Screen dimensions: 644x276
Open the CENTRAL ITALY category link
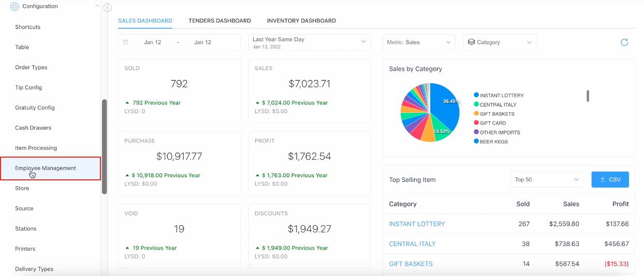point(412,244)
